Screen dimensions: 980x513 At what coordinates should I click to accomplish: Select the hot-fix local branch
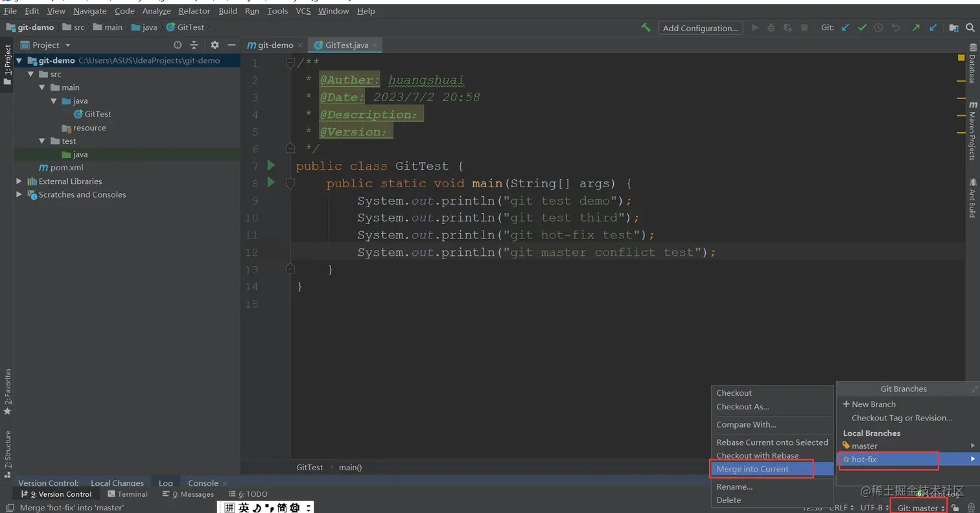(x=907, y=459)
